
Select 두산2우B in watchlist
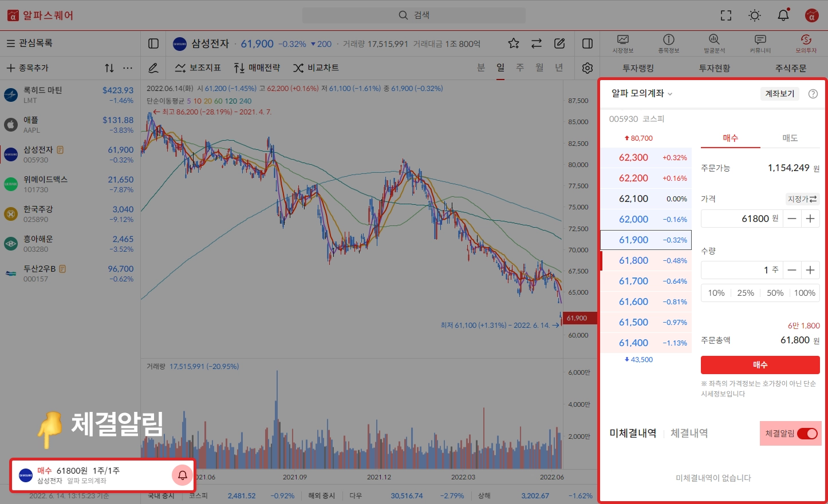70,273
